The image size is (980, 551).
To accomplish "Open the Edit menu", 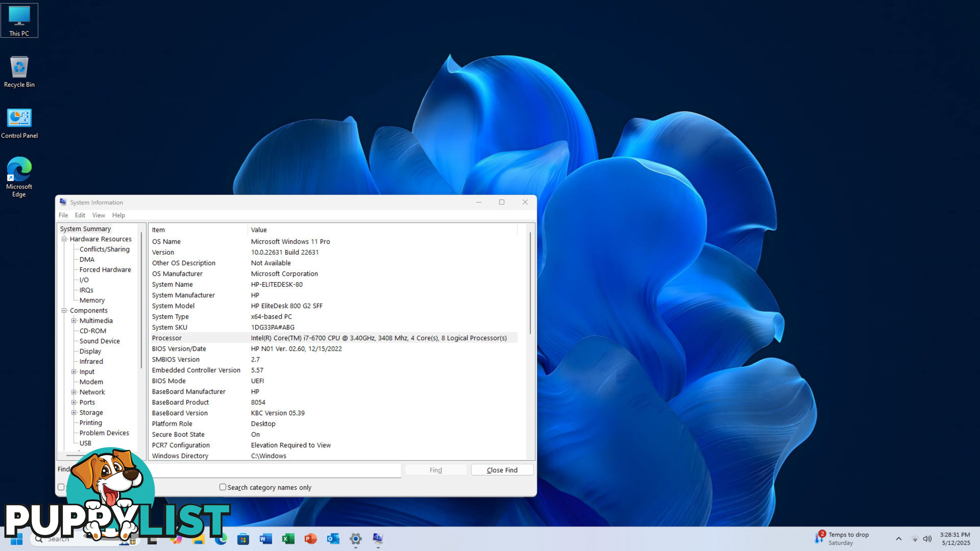I will coord(80,215).
